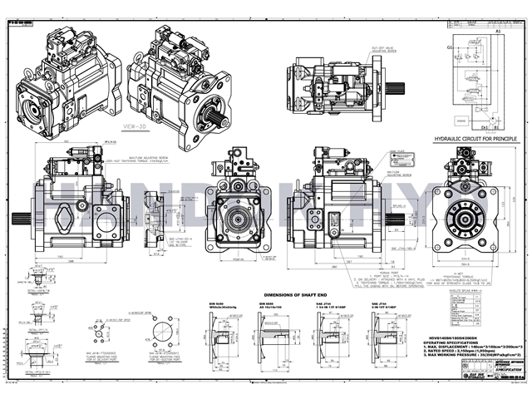Click the top view with cut-off valve callout
Viewport: 532px width, 399px height.
pyautogui.click(x=346, y=87)
